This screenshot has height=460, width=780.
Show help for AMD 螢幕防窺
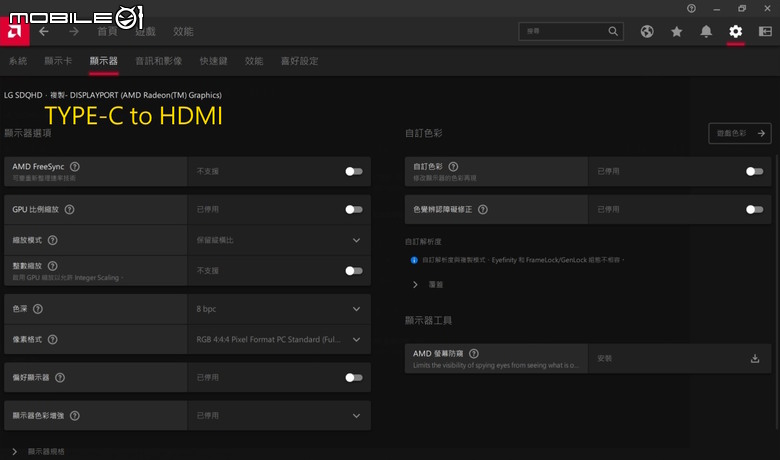(x=474, y=354)
